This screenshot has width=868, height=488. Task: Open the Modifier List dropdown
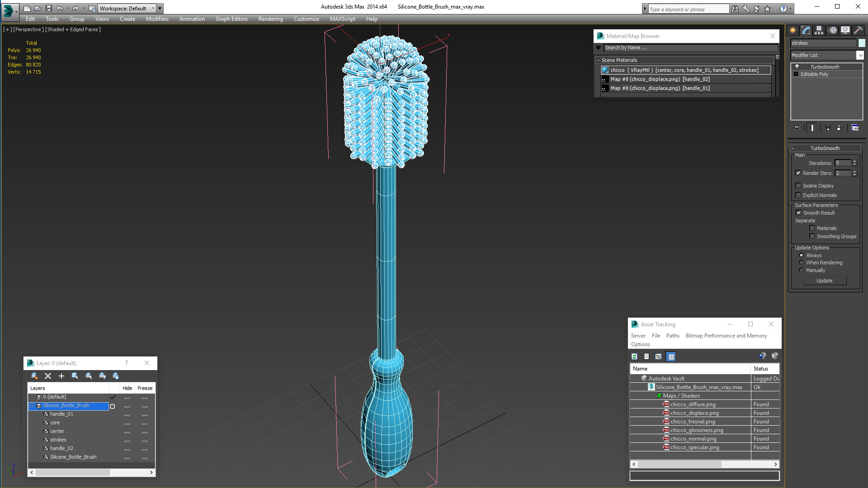click(x=860, y=55)
